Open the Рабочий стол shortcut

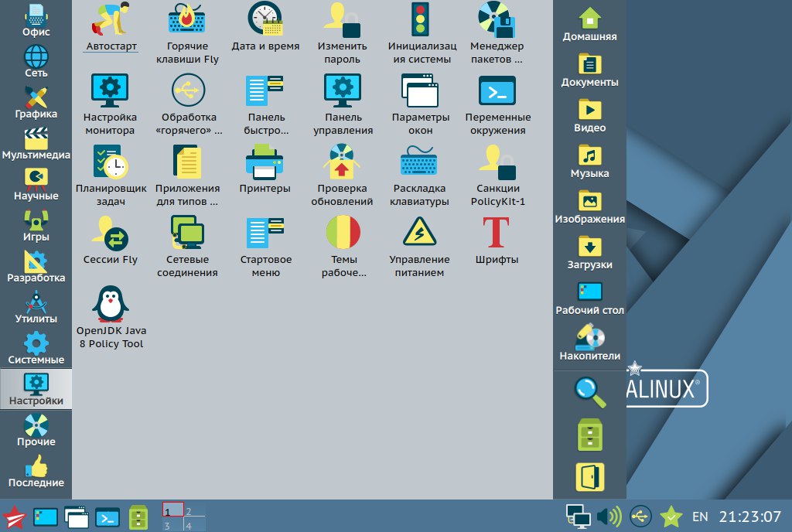pos(589,298)
